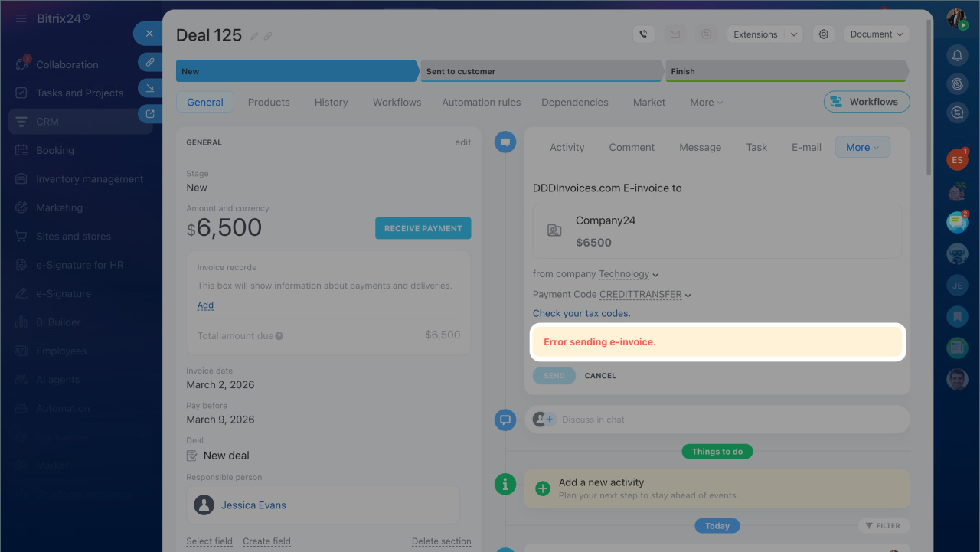980x552 pixels.
Task: Click the pencil icon beside Deal 125
Action: point(255,36)
